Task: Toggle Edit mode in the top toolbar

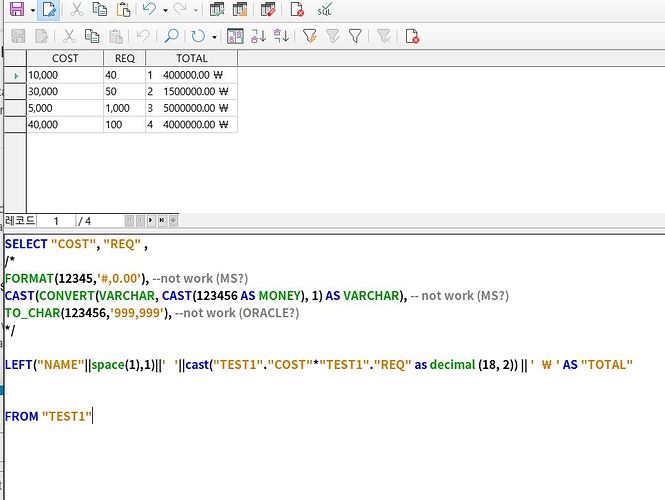Action: tap(49, 9)
